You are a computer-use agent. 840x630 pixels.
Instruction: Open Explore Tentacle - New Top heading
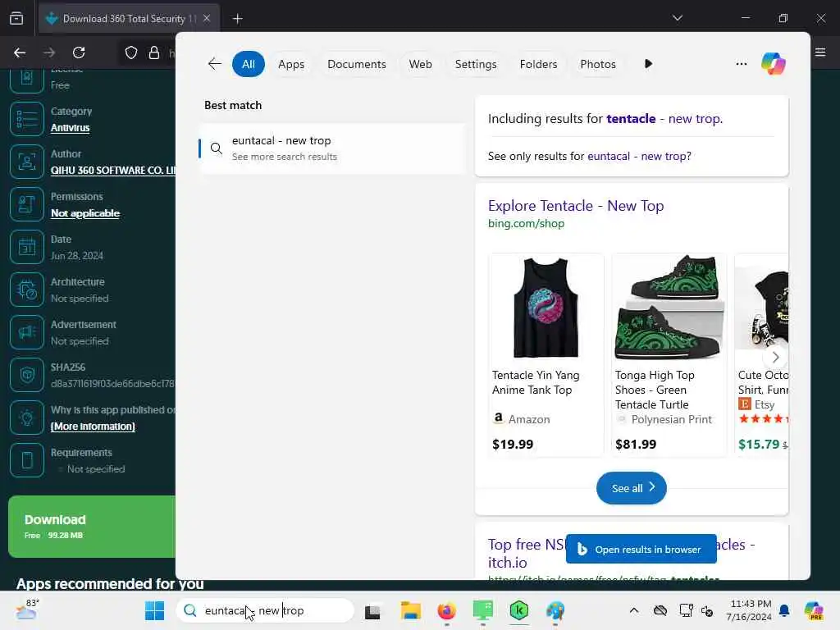point(575,206)
